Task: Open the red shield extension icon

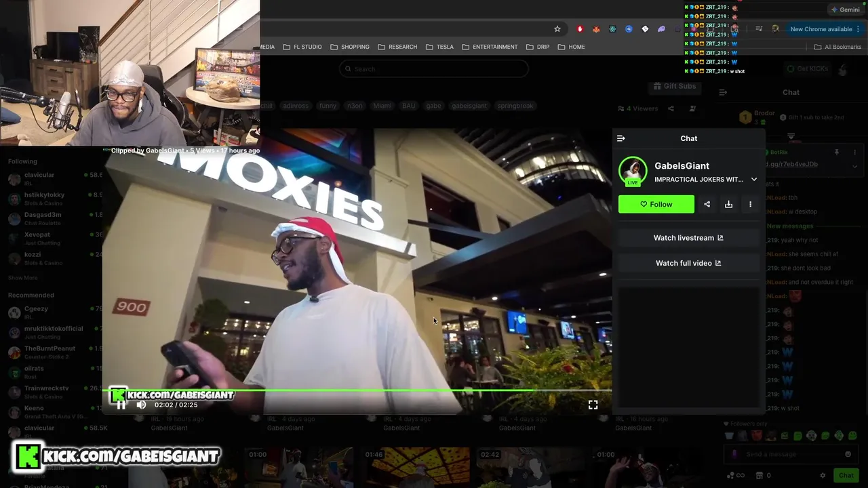Action: (x=580, y=29)
